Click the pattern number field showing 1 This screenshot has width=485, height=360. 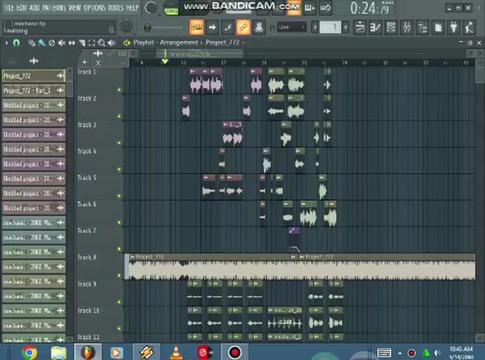330,27
